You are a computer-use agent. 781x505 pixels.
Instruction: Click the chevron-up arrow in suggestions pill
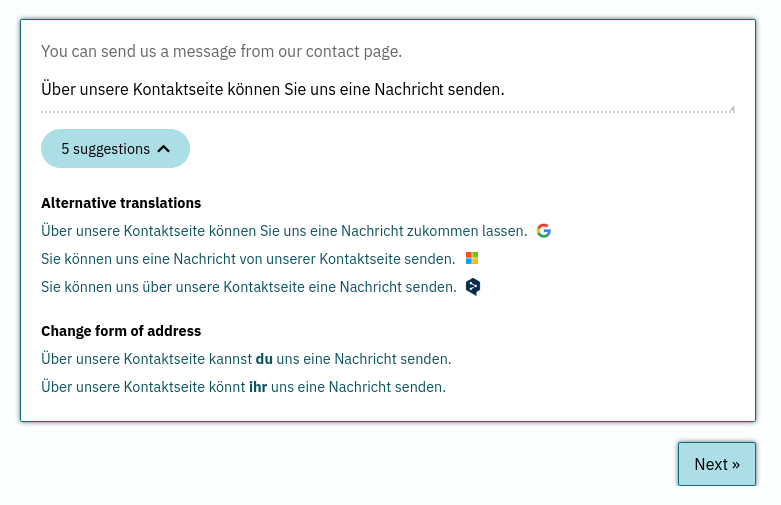tap(163, 149)
